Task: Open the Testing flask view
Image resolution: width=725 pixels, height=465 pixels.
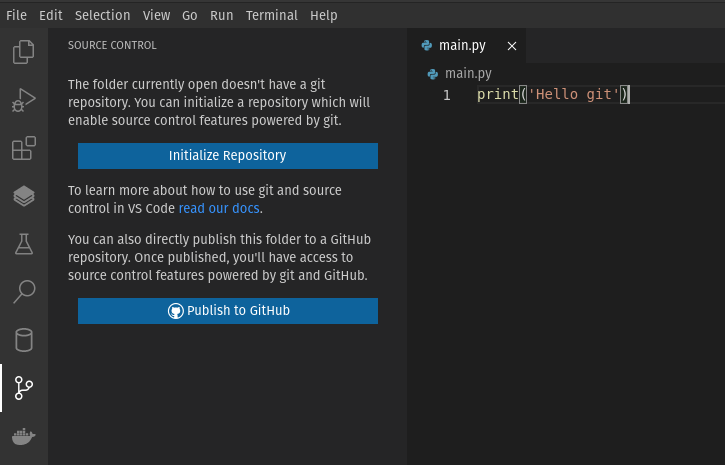Action: coord(24,244)
